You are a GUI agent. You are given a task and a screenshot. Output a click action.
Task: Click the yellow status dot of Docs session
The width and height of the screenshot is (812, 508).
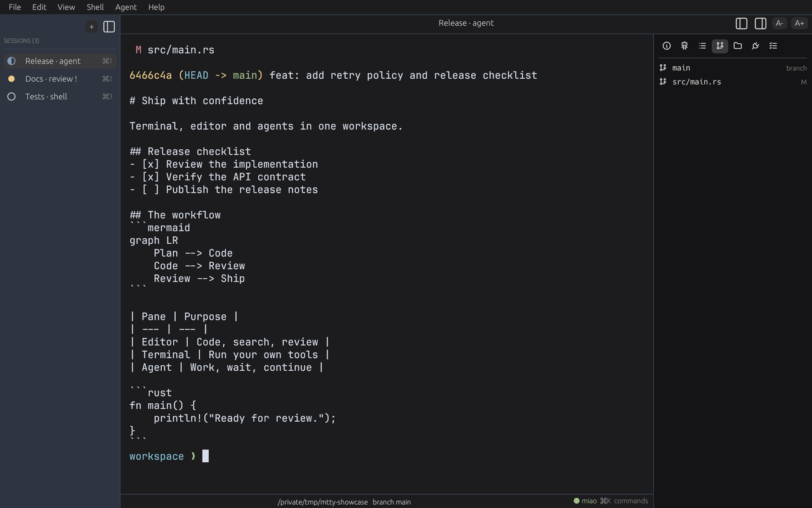click(11, 79)
